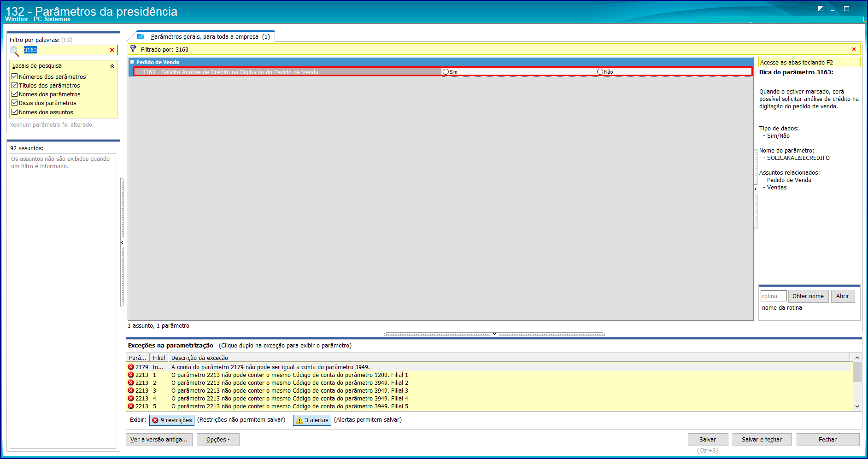Viewport: 868px width, 459px height.
Task: Click the magnifier icon beside the filter field
Action: click(14, 51)
